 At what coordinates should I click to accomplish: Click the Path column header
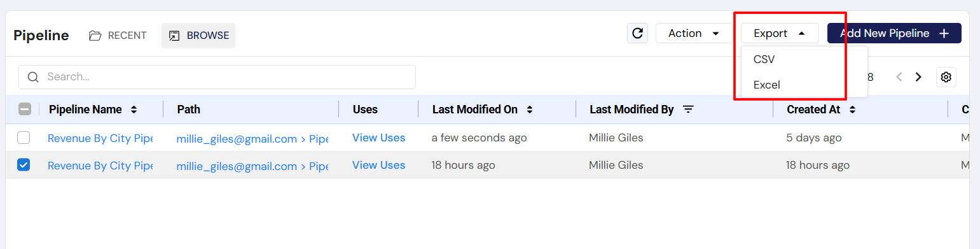189,110
